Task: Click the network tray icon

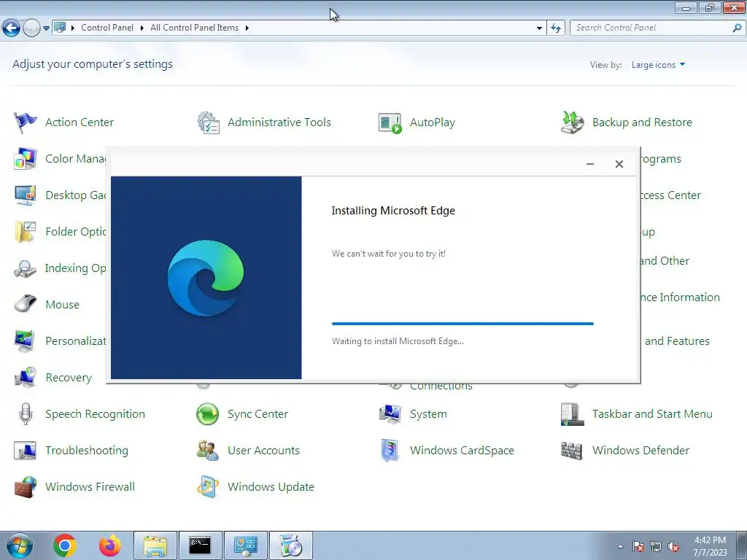Action: pyautogui.click(x=656, y=547)
